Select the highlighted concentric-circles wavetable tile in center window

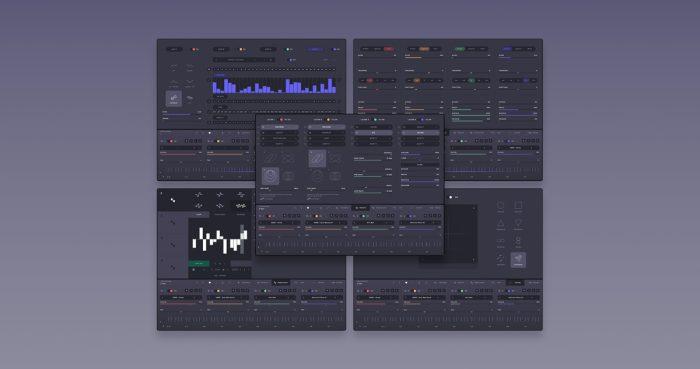[x=271, y=176]
